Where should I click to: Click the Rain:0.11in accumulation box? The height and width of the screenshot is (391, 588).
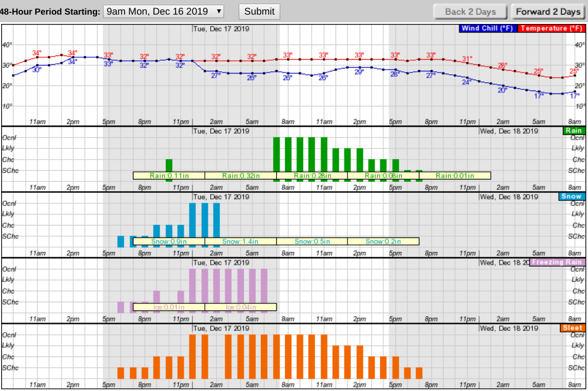pyautogui.click(x=169, y=176)
